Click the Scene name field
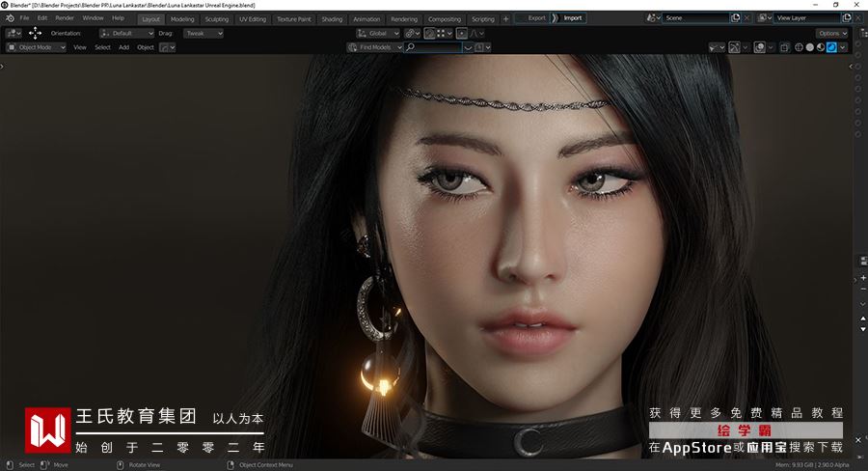868x471 pixels. (695, 18)
